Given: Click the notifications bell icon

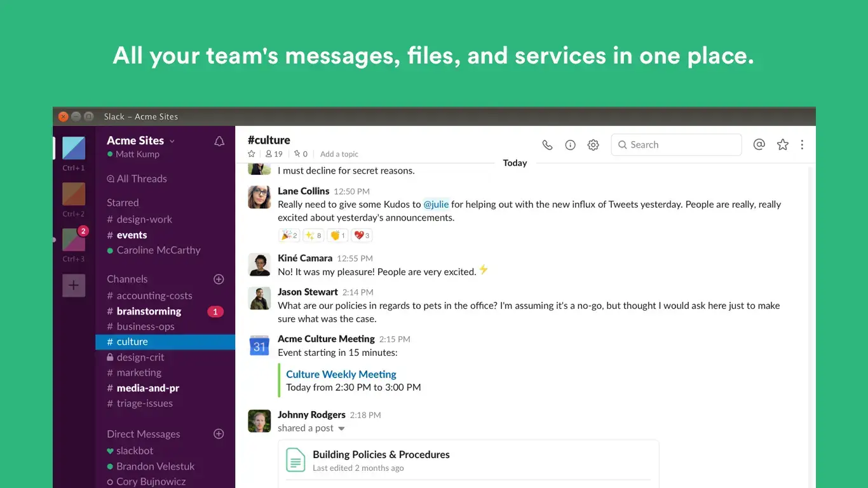Looking at the screenshot, I should (x=219, y=141).
